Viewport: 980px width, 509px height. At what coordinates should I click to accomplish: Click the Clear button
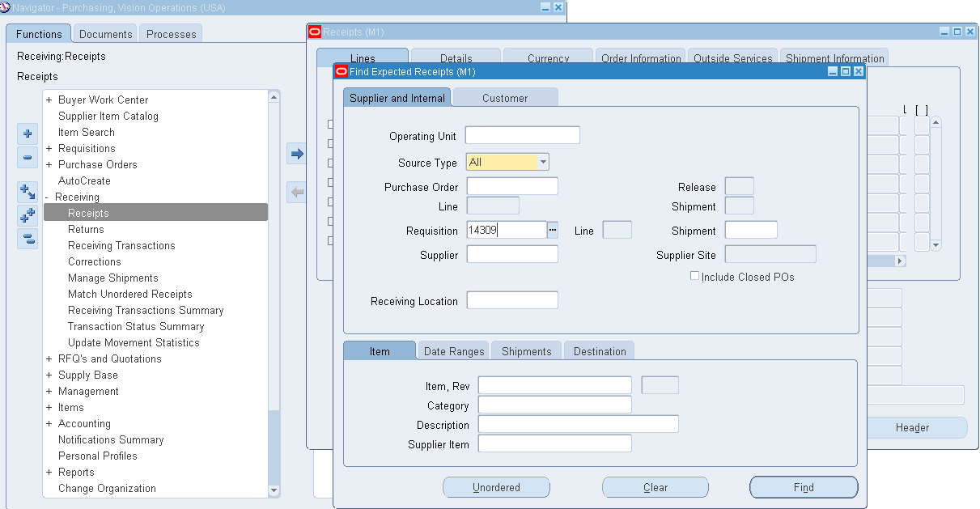[x=655, y=487]
